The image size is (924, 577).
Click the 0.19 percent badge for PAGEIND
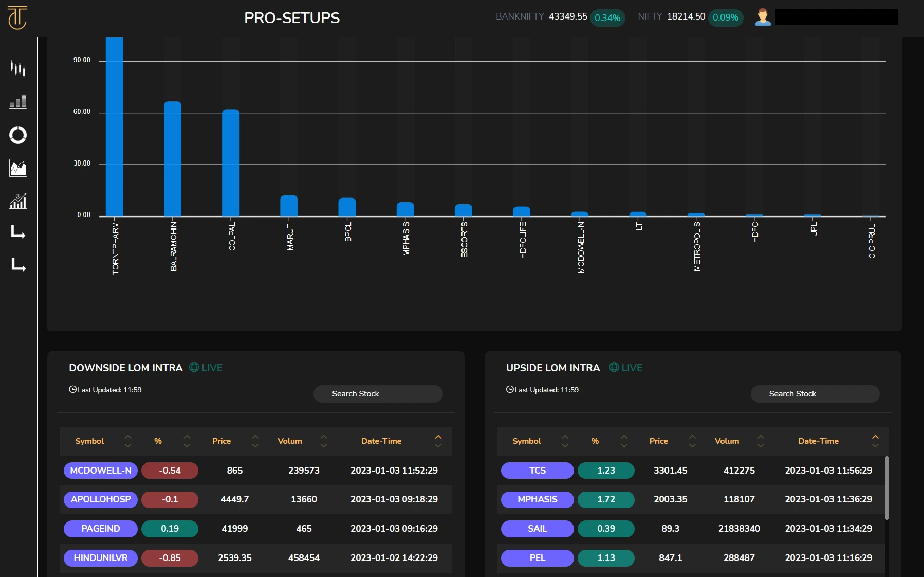(x=170, y=529)
